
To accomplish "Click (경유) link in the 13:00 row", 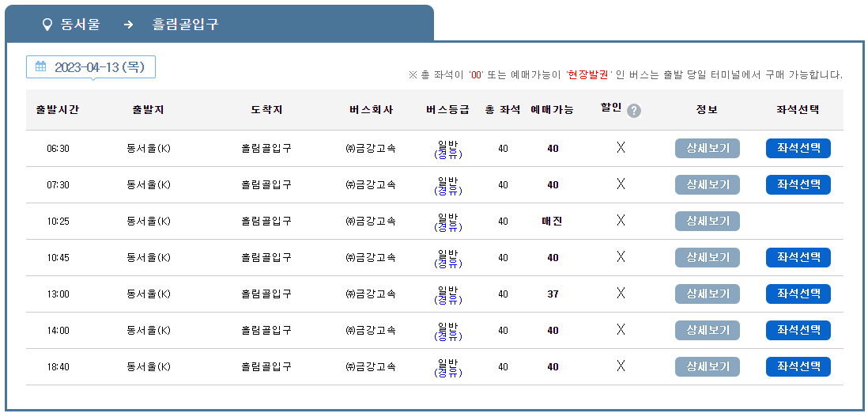I will click(x=448, y=300).
